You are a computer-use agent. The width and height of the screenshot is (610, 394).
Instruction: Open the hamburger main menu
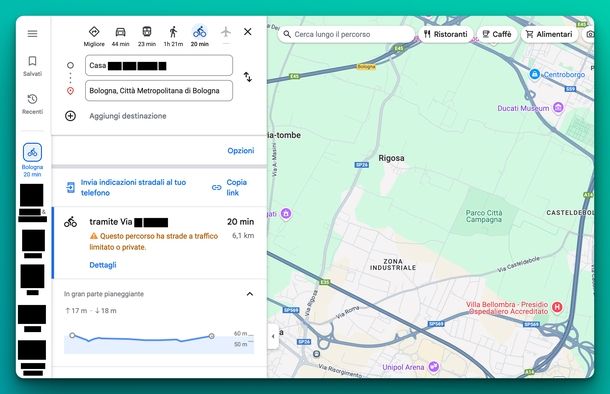[x=32, y=34]
